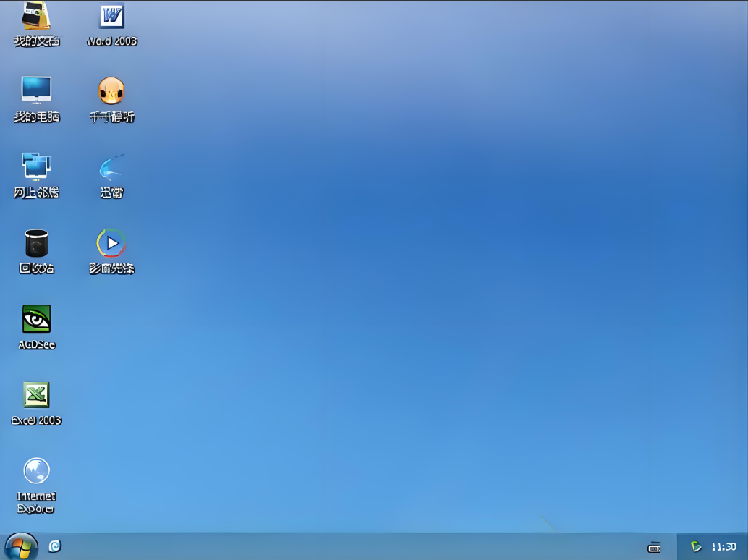Select the ACDSee desktop shortcut label
Viewport: 748px width, 560px height.
coord(35,343)
